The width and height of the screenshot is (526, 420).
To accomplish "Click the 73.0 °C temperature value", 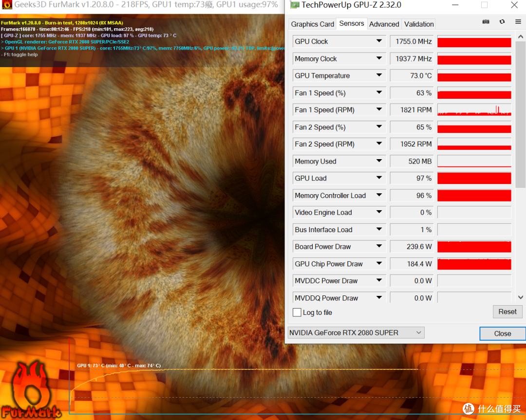I will (412, 76).
